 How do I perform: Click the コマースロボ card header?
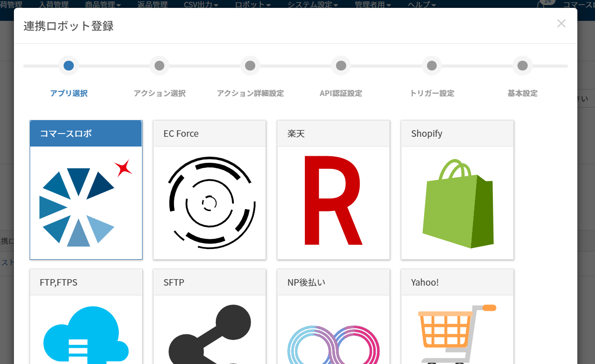click(86, 134)
